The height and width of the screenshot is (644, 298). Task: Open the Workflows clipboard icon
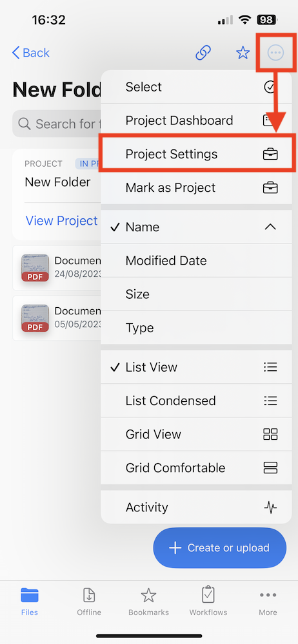pyautogui.click(x=208, y=594)
